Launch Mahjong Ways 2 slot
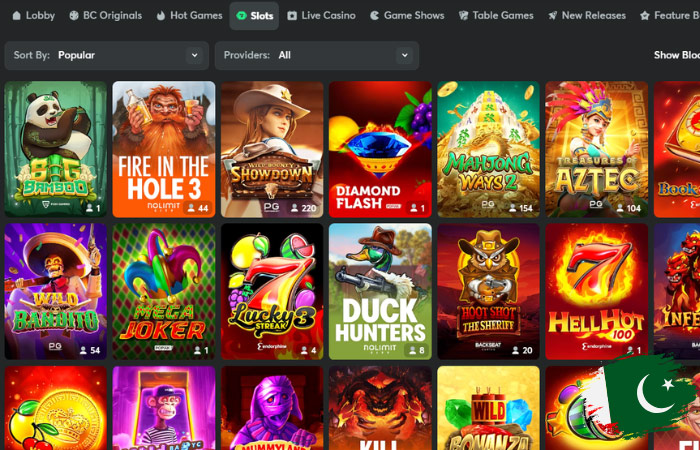This screenshot has height=450, width=700. (x=488, y=149)
